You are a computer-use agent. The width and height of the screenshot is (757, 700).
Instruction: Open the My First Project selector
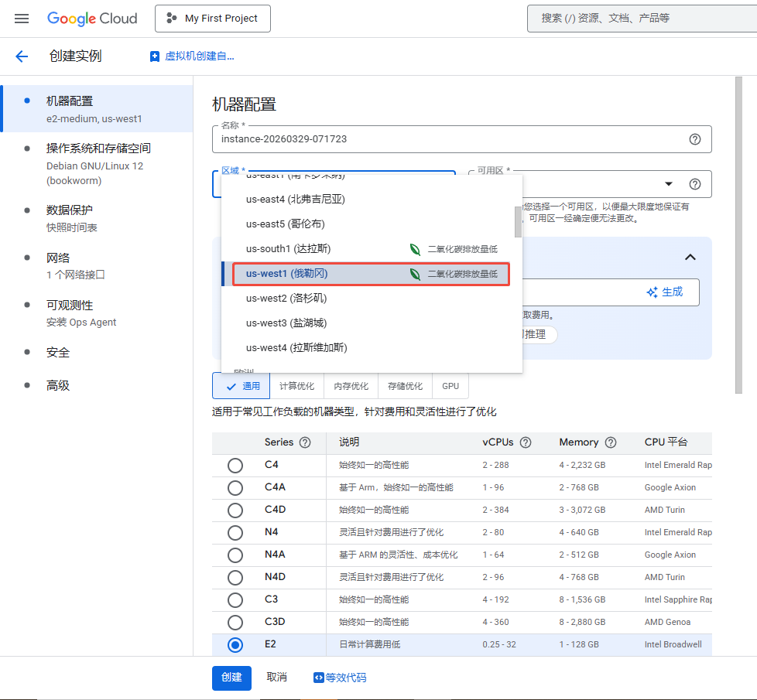coord(212,19)
